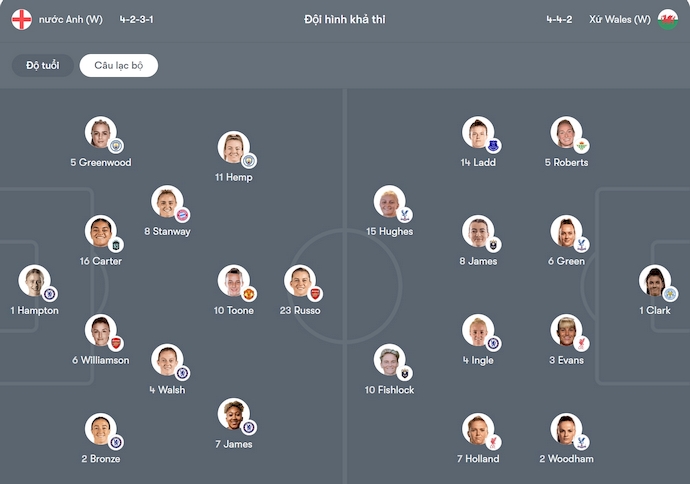This screenshot has width=690, height=484.
Task: Click the Wales flag icon
Action: [x=667, y=19]
